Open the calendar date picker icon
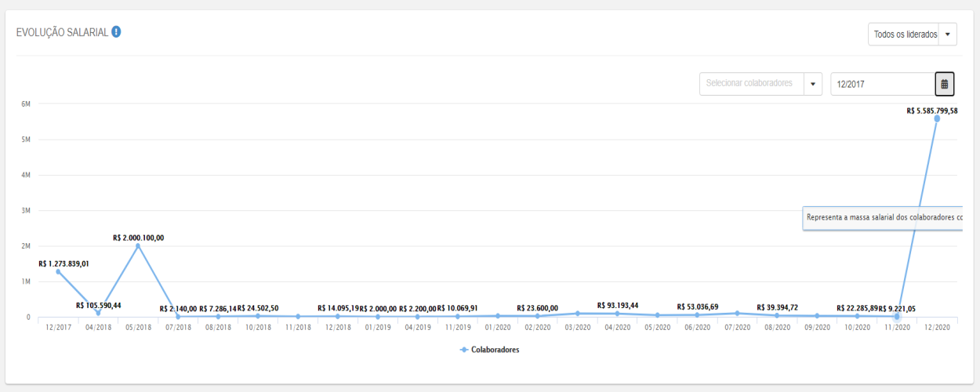Screen dimensions: 980x392 (x=944, y=83)
